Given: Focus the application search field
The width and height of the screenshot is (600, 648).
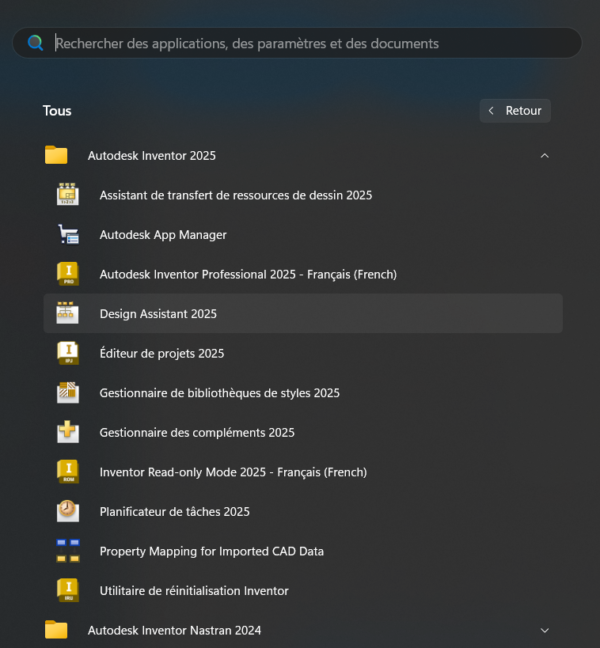Looking at the screenshot, I should click(x=297, y=43).
